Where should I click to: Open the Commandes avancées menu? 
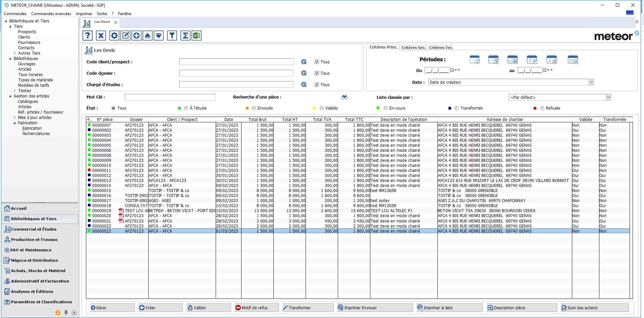51,14
